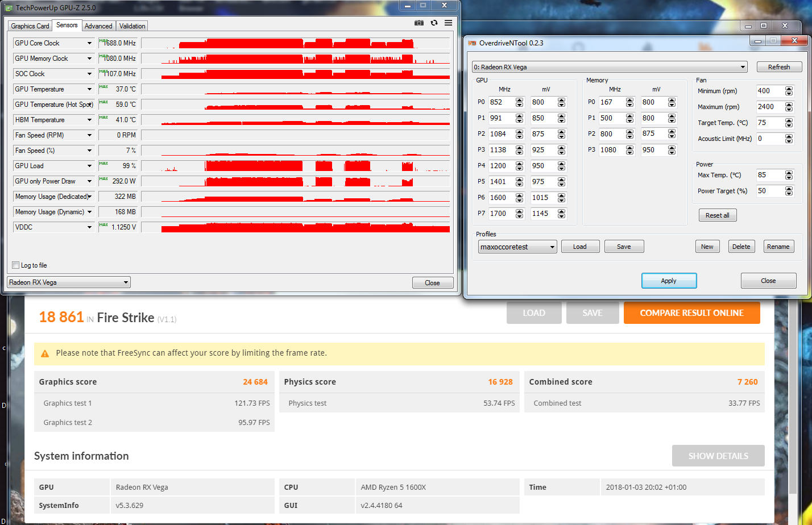Open OverdriveNTool GPU selection dropdown
This screenshot has width=812, height=525.
point(610,67)
